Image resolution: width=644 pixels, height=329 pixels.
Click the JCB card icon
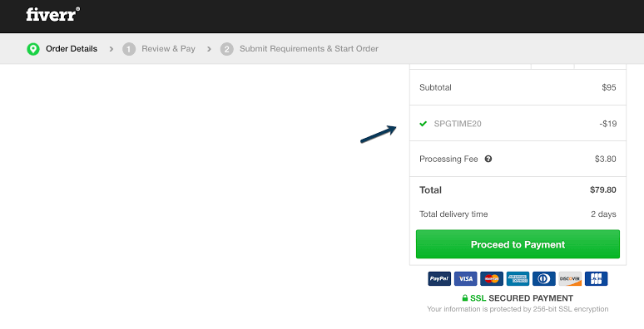pos(596,278)
